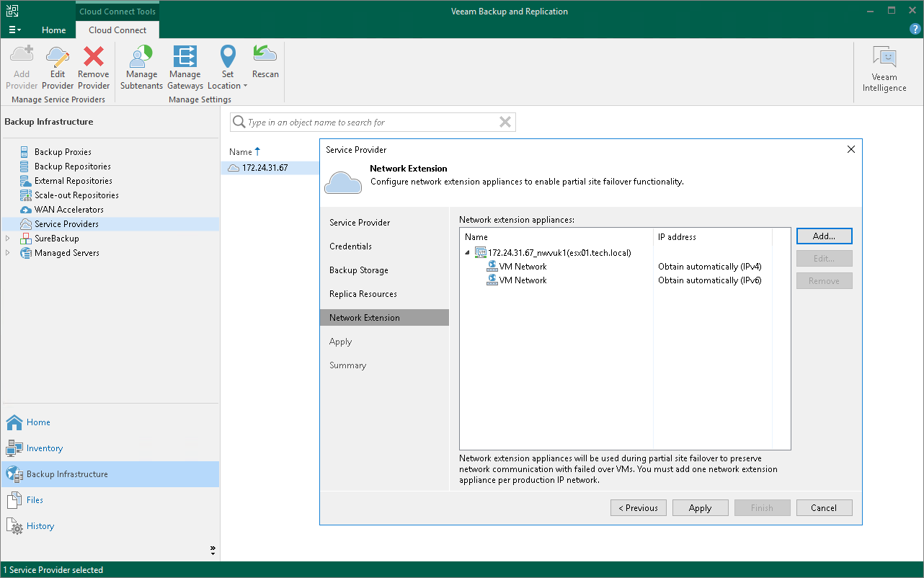This screenshot has height=578, width=924.
Task: Click the History view gear icon
Action: coord(14,526)
